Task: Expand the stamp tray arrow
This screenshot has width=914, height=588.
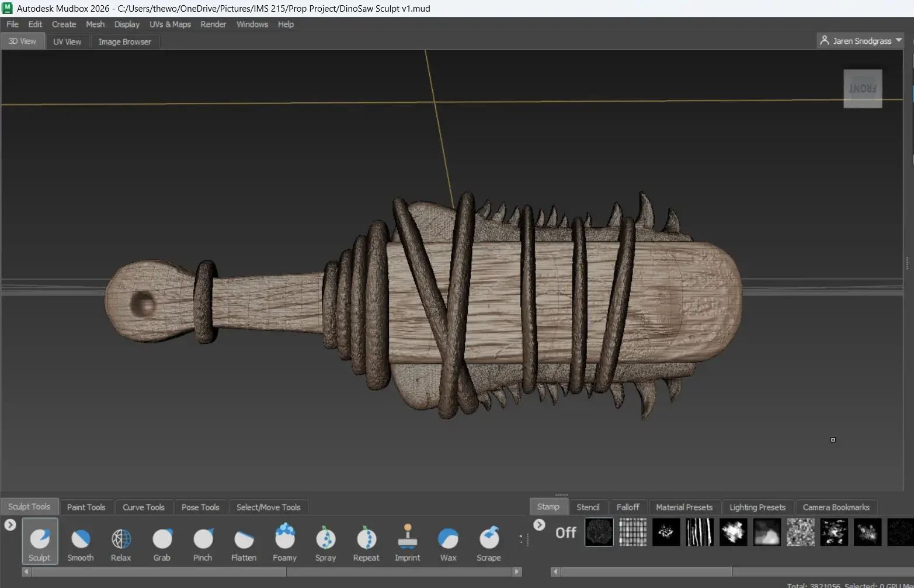Action: (x=539, y=524)
